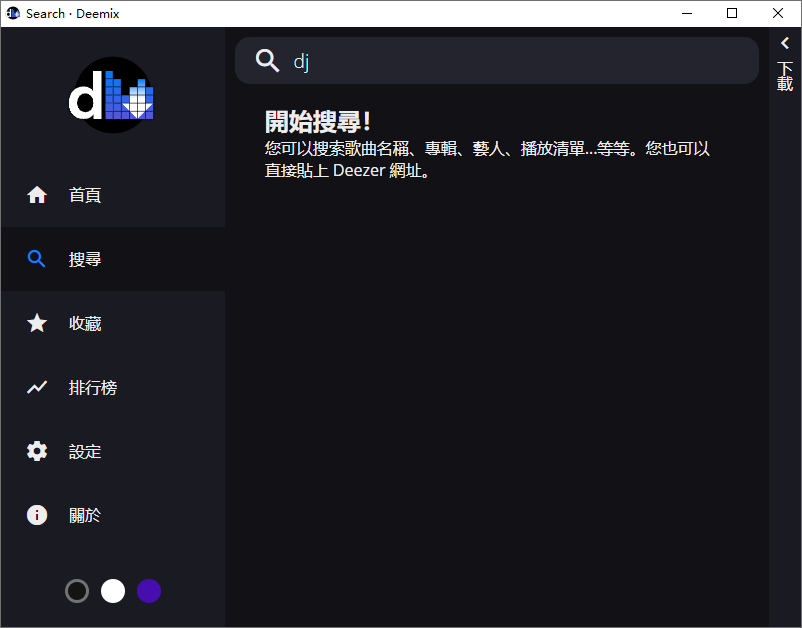Open the 關於 sidebar entry
Viewport: 802px width, 628px height.
click(x=85, y=515)
